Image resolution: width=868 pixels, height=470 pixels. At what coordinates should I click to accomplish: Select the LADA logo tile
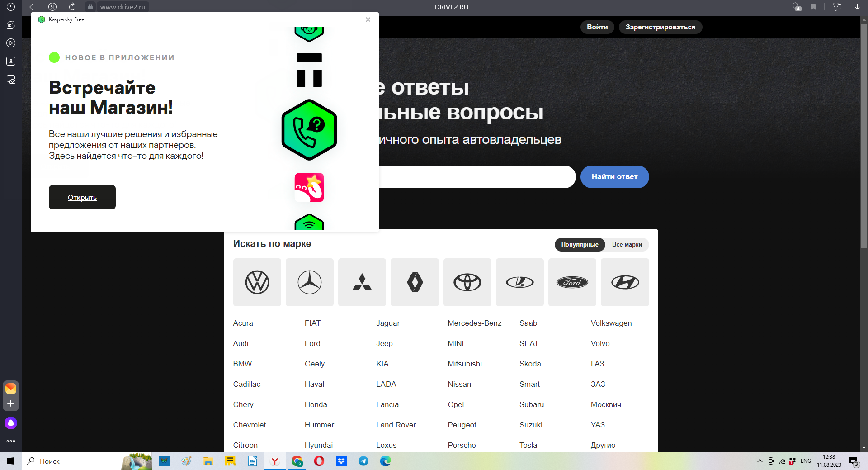520,282
